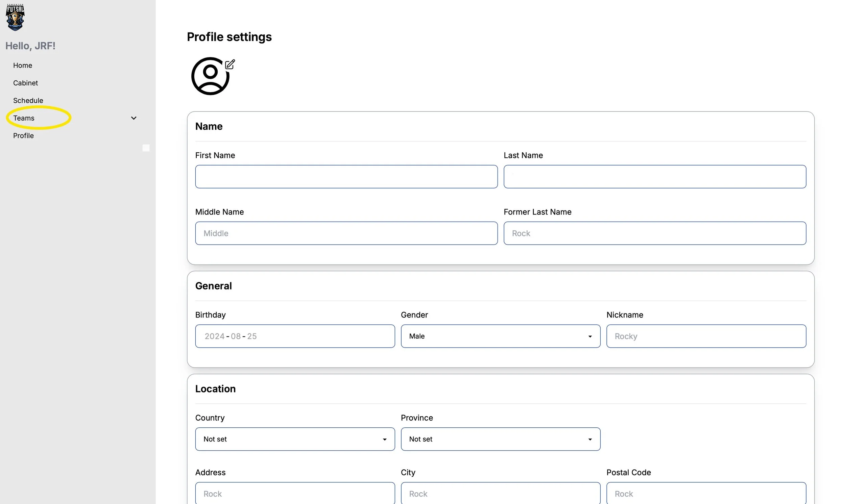Go to Cabinet in sidebar

[25, 83]
